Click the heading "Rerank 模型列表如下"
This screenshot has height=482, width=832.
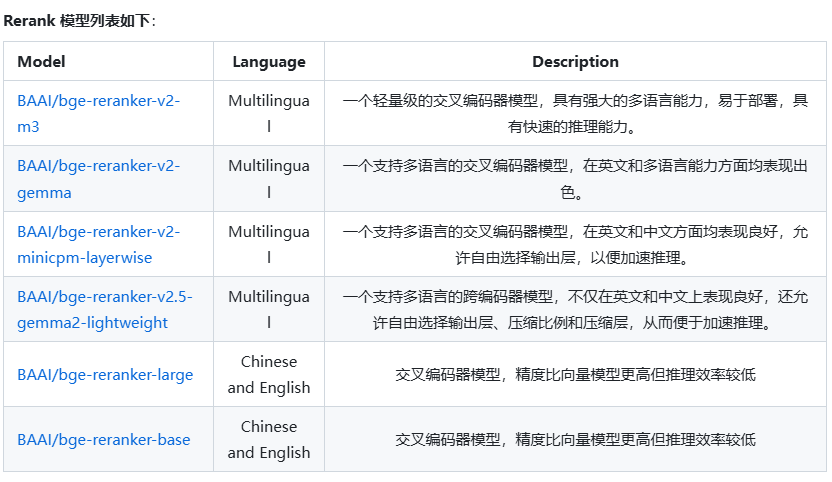80,21
